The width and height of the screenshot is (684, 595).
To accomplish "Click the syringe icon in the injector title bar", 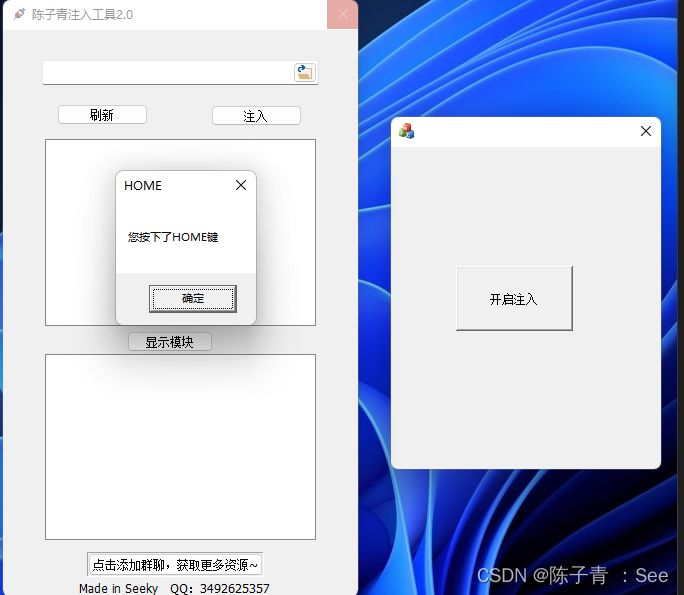I will point(19,14).
